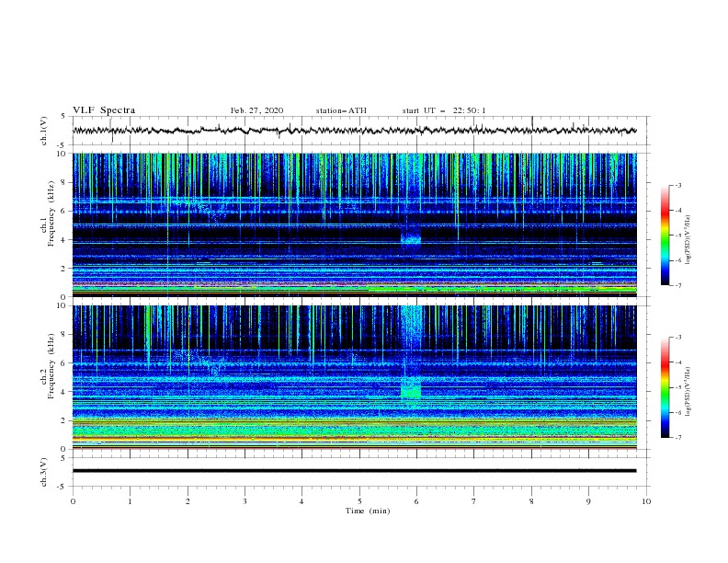Screen dimensions: 728x563
Task: Click the "-4" tick on ch.2 color bar
Action: (677, 362)
